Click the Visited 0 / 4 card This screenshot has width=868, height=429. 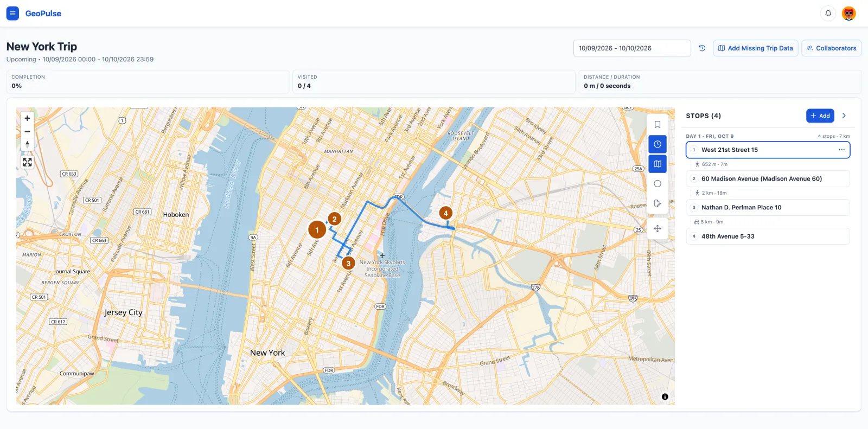coord(434,82)
